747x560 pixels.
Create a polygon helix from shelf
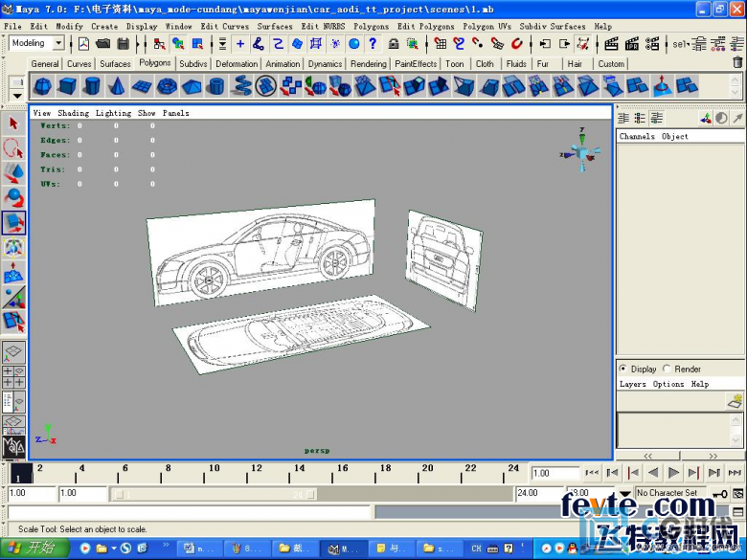point(241,86)
